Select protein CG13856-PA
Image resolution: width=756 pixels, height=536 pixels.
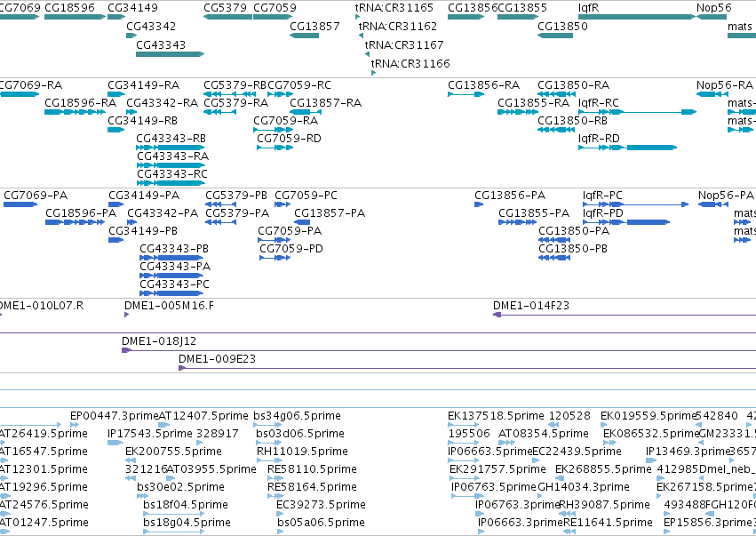pos(510,196)
